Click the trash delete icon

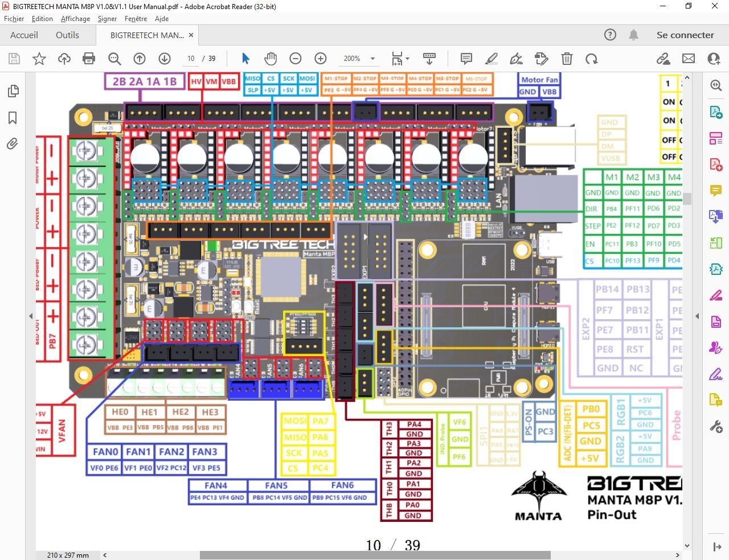pyautogui.click(x=567, y=59)
